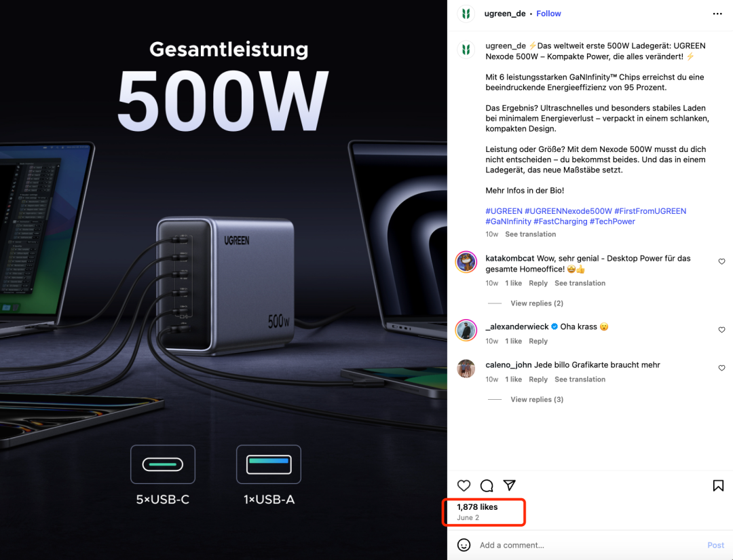Viewport: 733px width, 560px height.
Task: Like the post with the heart icon
Action: click(x=464, y=486)
